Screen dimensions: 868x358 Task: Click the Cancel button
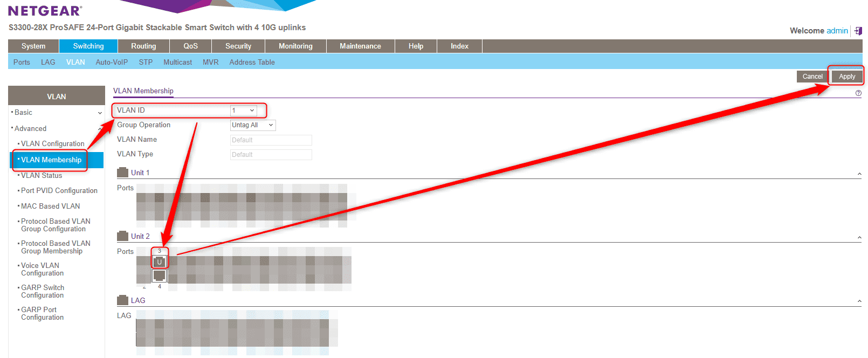click(812, 77)
